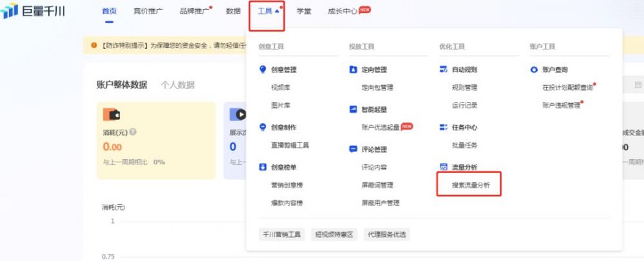This screenshot has height=261, width=644.
Task: Click the 防诈特别提示 warning icon
Action: [93, 45]
